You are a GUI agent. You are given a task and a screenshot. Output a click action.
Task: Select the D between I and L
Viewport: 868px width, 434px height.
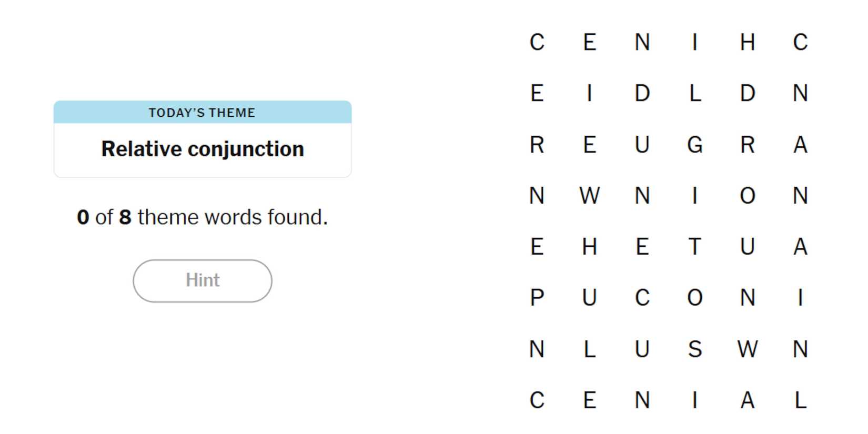(x=642, y=93)
